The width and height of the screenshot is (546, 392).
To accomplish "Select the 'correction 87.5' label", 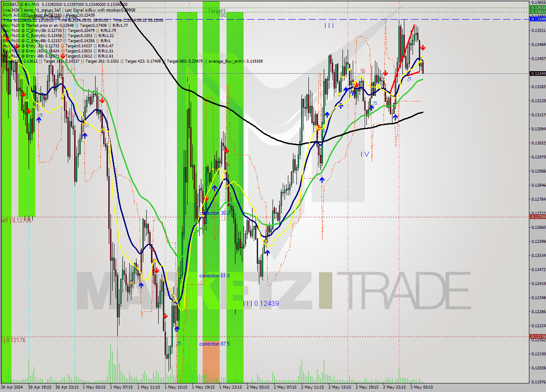I will pos(215,344).
